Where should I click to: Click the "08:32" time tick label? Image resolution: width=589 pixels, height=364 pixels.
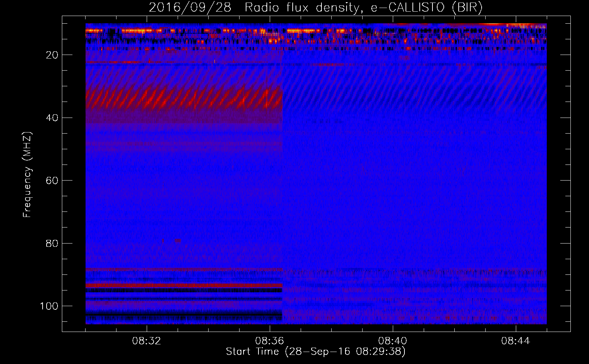click(146, 341)
